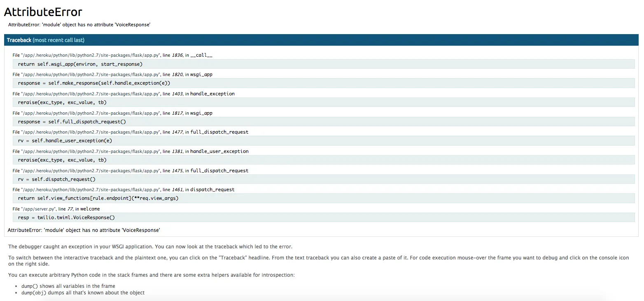Viewport: 644px width, 301px height.
Task: Open the frame at line 1381 in handle_user_exception
Action: (131, 151)
